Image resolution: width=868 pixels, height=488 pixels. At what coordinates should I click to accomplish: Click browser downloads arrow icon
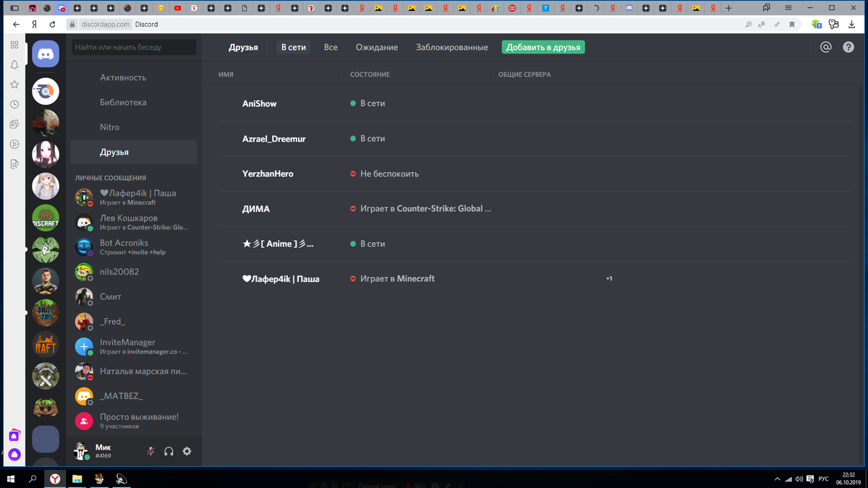point(852,24)
